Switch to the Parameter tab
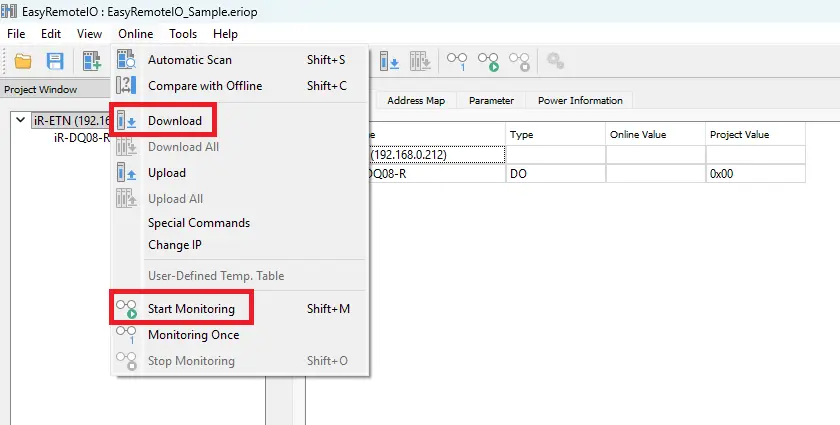 point(491,100)
